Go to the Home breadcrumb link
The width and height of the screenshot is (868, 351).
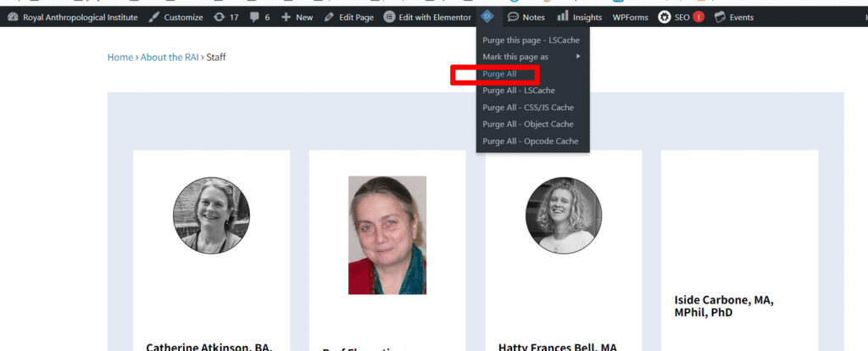coord(120,58)
